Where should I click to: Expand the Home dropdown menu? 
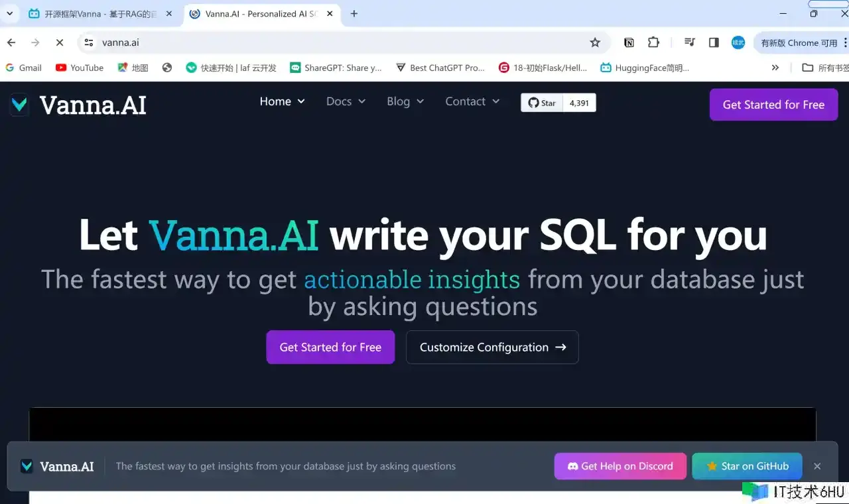pos(282,101)
